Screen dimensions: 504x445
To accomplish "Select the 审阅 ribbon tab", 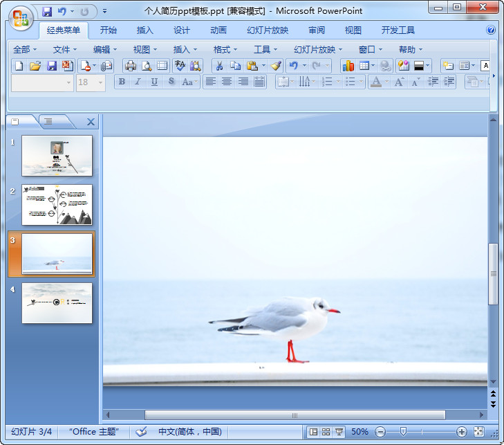I will [317, 30].
